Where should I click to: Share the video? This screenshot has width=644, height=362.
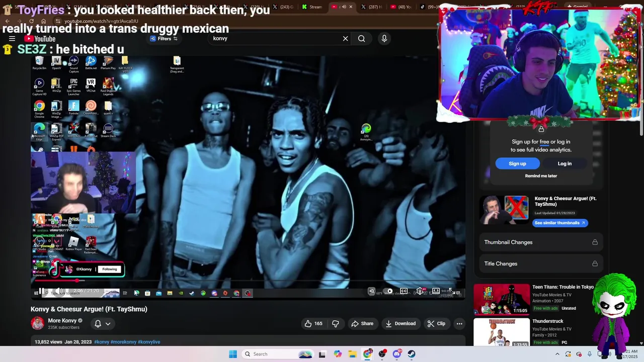point(362,324)
